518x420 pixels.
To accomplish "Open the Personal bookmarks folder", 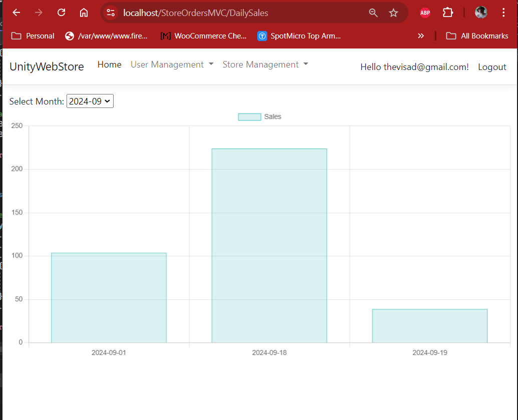I will 33,35.
